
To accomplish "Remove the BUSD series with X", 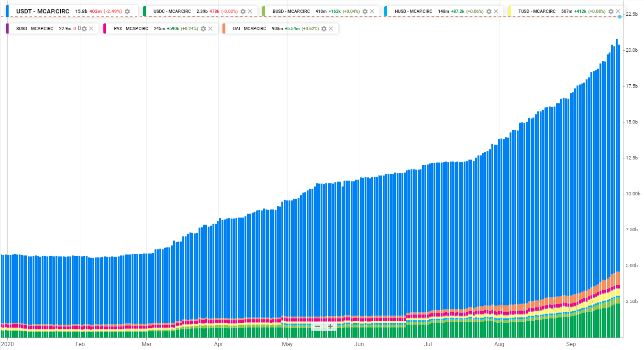I will [x=372, y=11].
